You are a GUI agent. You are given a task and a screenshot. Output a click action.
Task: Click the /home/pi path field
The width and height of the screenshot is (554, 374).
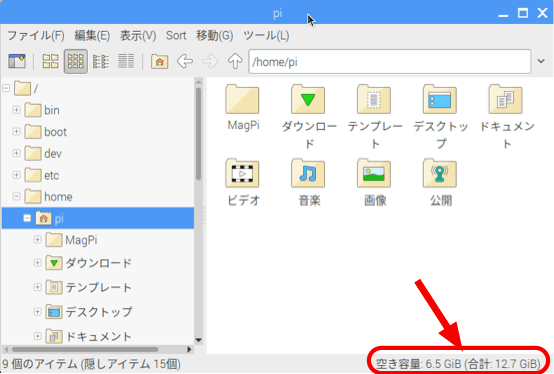coord(389,62)
